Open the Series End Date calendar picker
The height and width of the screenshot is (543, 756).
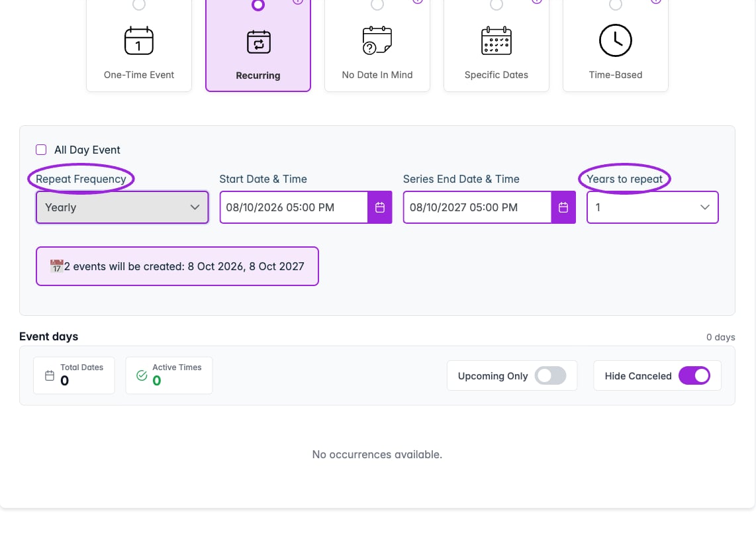tap(563, 207)
